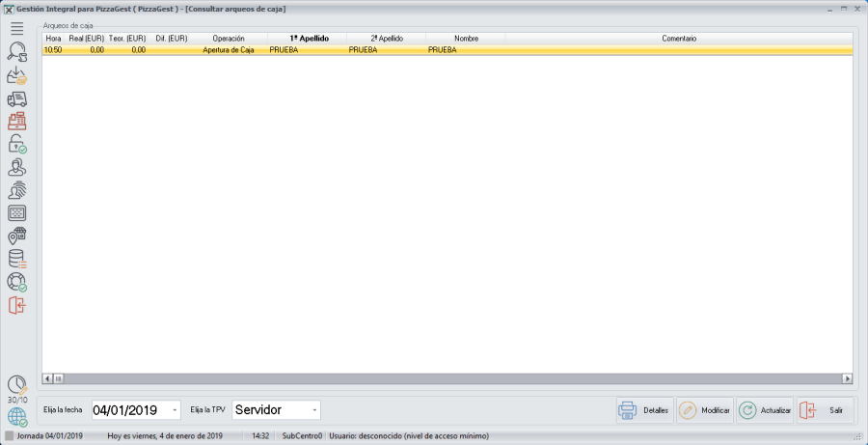Viewport: 868px width, 445px height.
Task: Refresh list with the Actualizar button
Action: (765, 410)
